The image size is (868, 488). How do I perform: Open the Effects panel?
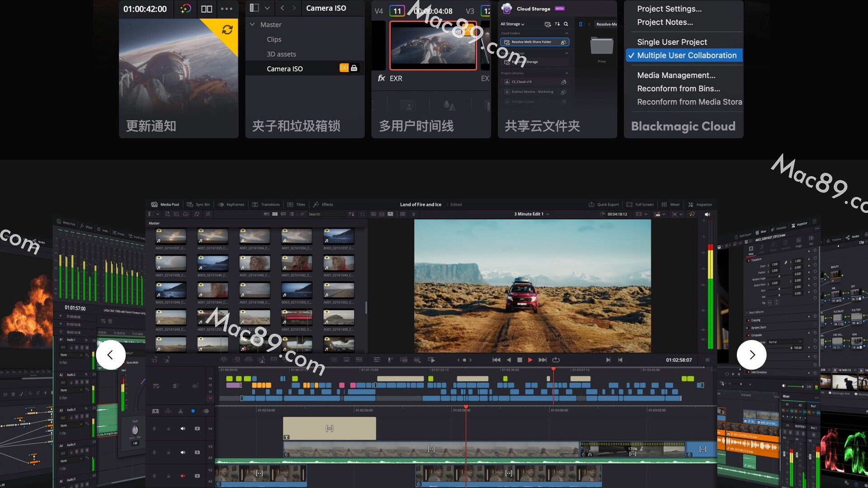[323, 204]
